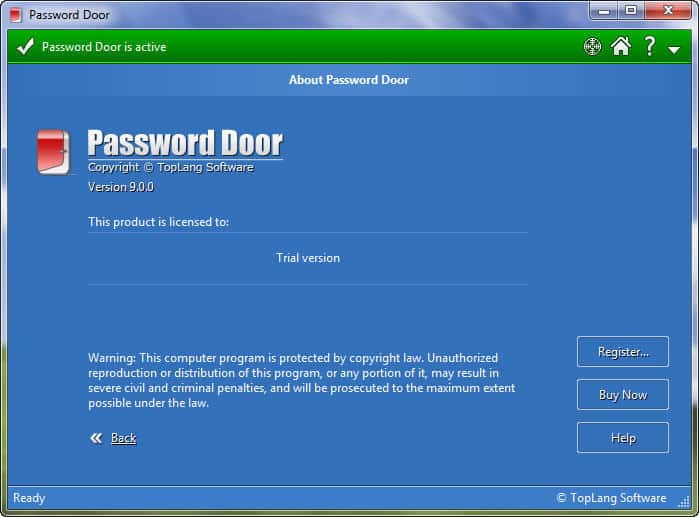
Task: Click the crosshair target icon in green bar
Action: (592, 46)
